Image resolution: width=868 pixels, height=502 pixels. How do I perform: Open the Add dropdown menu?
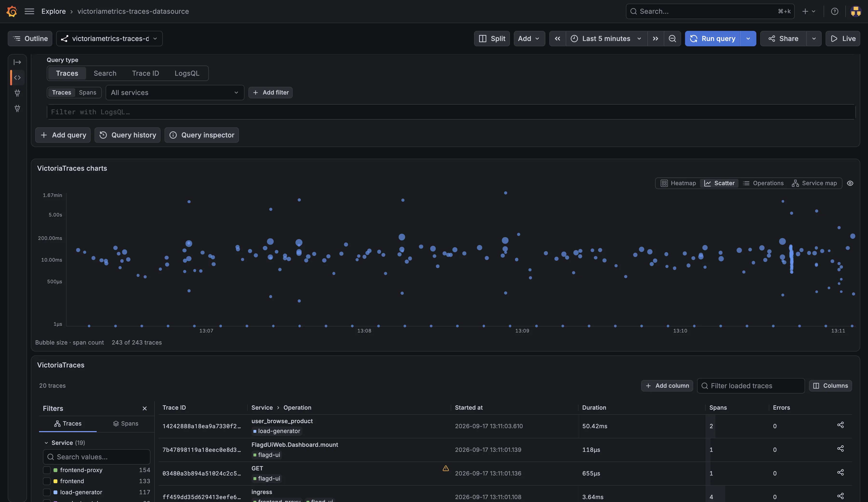click(x=529, y=39)
